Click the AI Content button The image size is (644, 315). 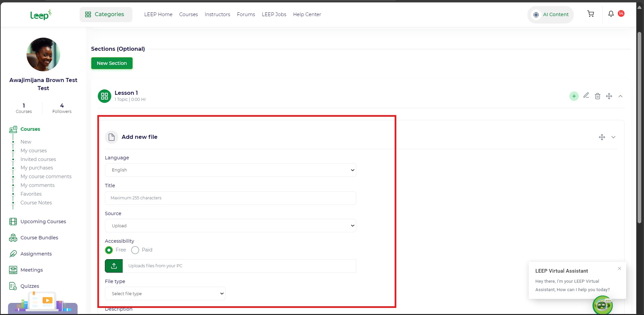click(x=550, y=14)
